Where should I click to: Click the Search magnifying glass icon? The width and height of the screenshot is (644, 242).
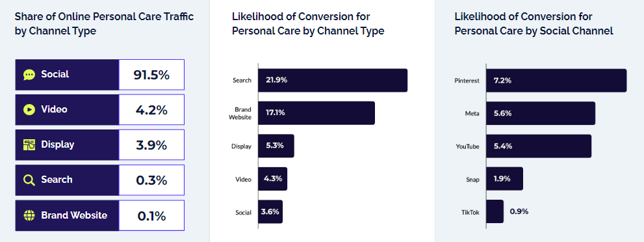coord(29,180)
